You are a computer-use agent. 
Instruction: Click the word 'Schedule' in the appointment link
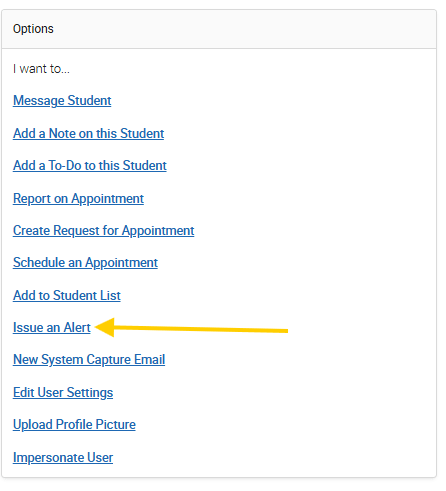39,263
